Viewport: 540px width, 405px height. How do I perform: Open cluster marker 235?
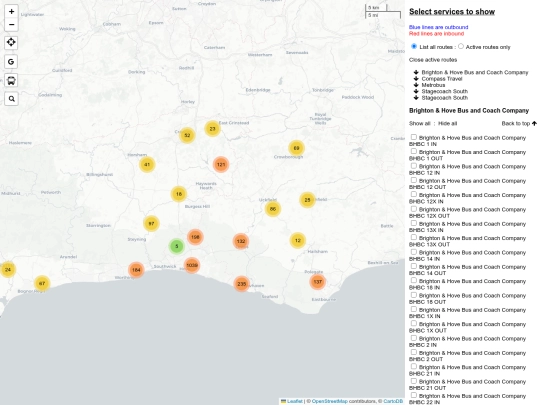pos(241,284)
